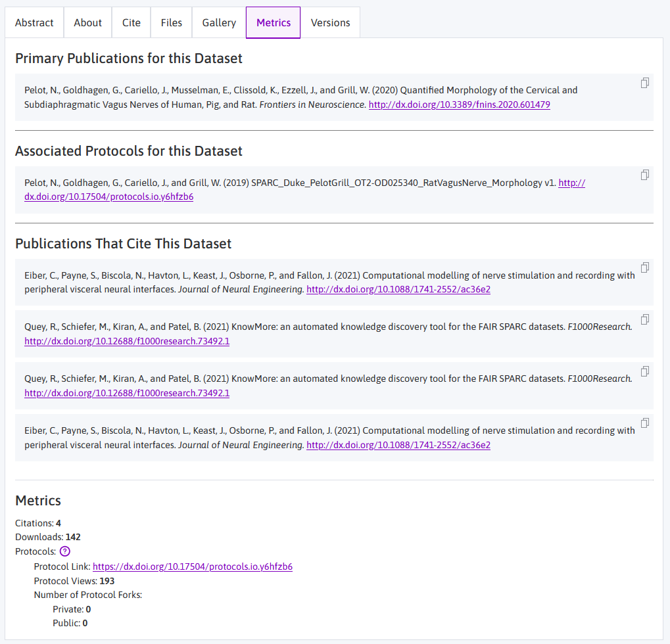670x644 pixels.
Task: Copy the associated protocol citation
Action: point(645,175)
